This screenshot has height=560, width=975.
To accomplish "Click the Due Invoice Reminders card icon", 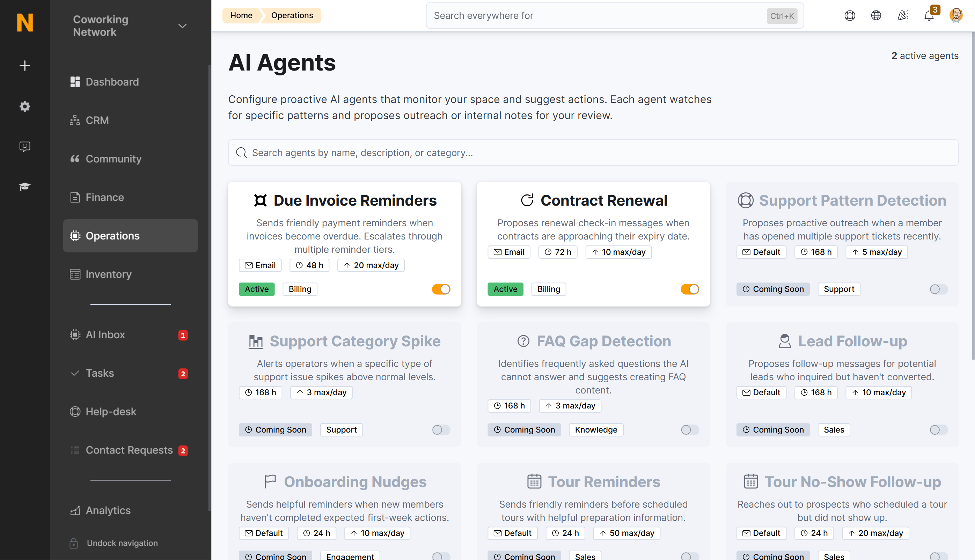I will pos(261,200).
